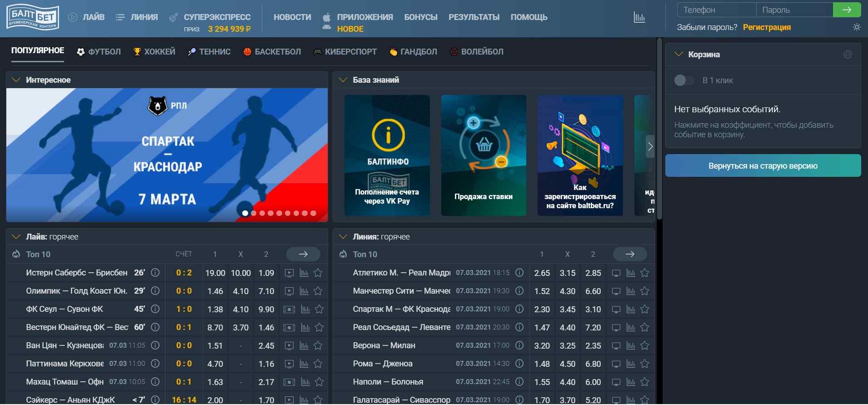The image size is (868, 405).
Task: Collapse the Линия: горячее panel
Action: (343, 237)
